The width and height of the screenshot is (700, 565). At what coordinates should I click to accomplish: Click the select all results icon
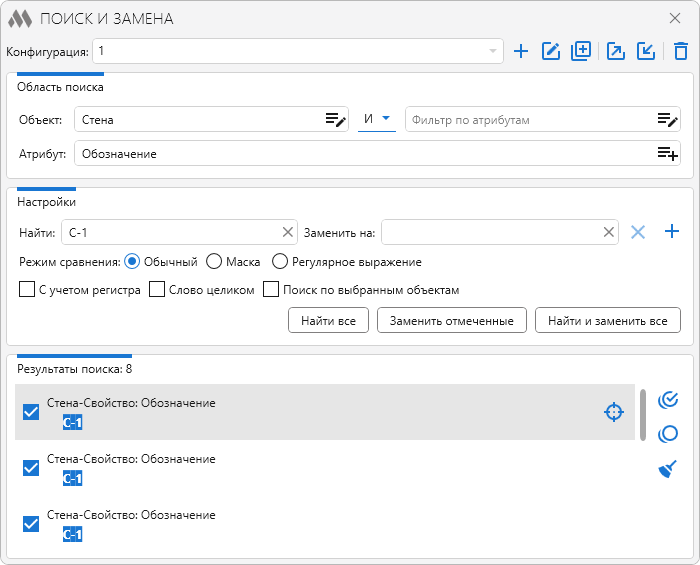[x=668, y=400]
